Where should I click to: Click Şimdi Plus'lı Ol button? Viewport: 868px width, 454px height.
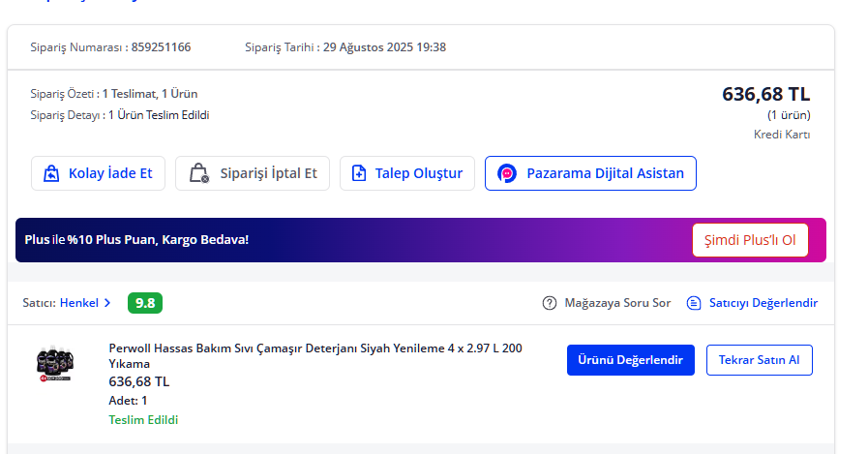(750, 240)
